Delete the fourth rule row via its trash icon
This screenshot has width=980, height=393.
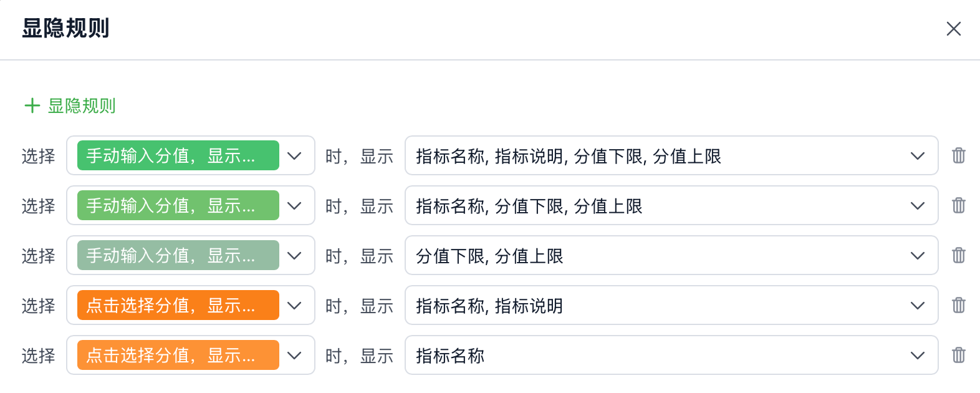pos(959,305)
